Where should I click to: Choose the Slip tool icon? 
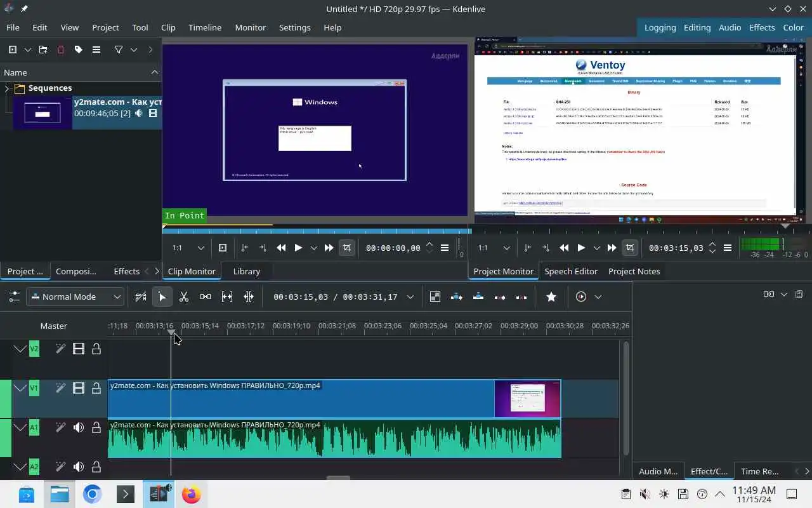tap(227, 297)
